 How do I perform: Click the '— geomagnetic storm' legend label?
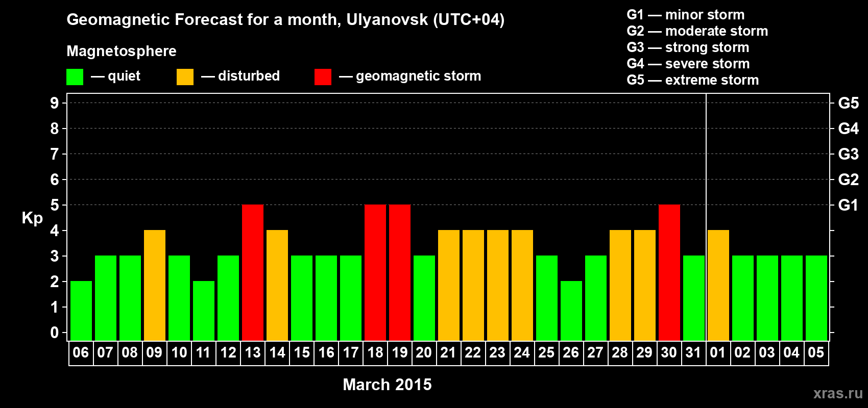point(410,76)
